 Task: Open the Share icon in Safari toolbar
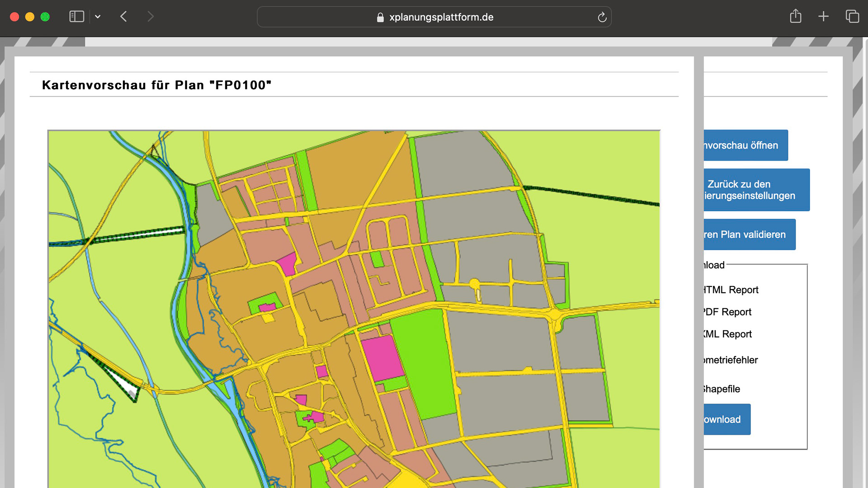[795, 16]
